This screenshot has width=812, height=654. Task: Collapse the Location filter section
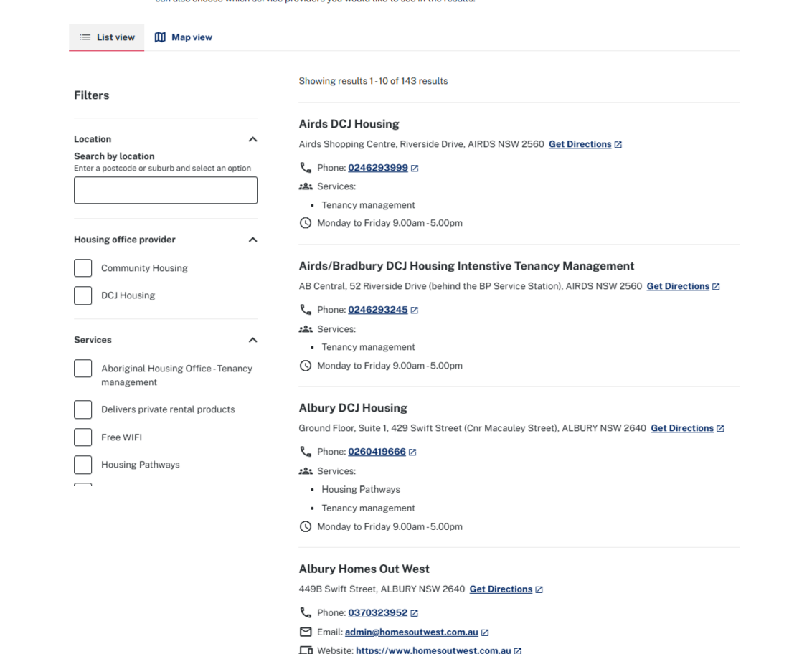point(252,139)
